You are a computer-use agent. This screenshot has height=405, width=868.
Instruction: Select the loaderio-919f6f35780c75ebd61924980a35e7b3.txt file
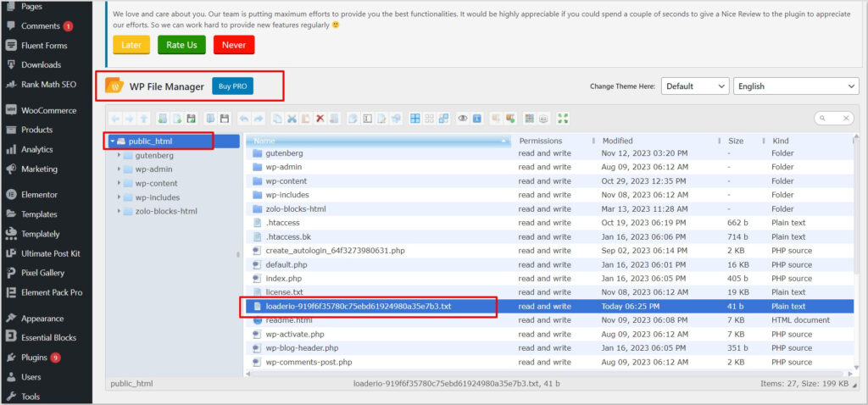point(549,306)
